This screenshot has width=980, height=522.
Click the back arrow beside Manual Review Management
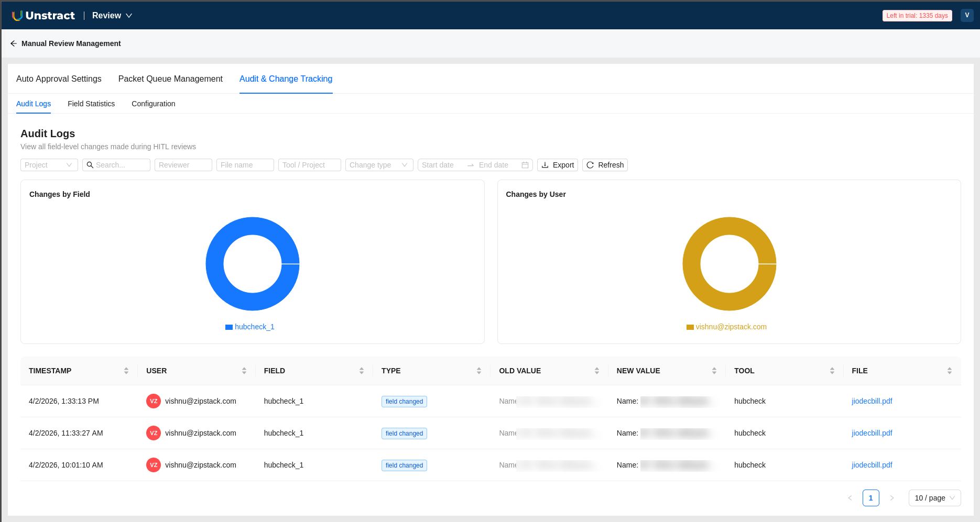pyautogui.click(x=14, y=43)
